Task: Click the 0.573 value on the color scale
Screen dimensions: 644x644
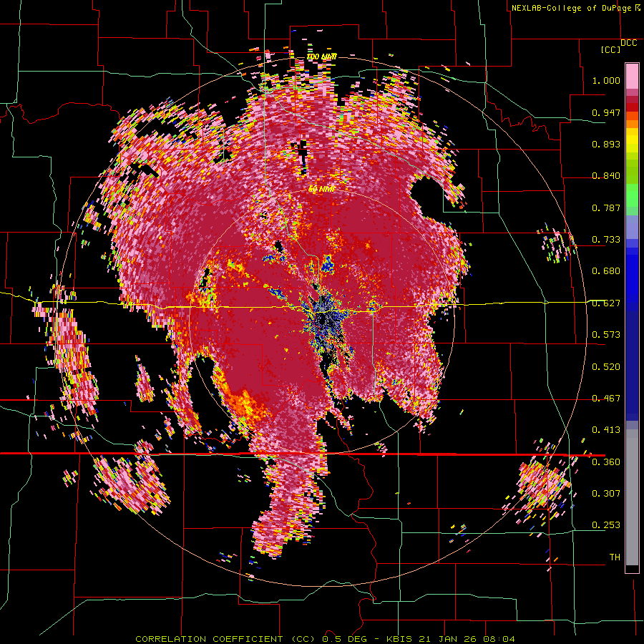Action: (x=606, y=335)
